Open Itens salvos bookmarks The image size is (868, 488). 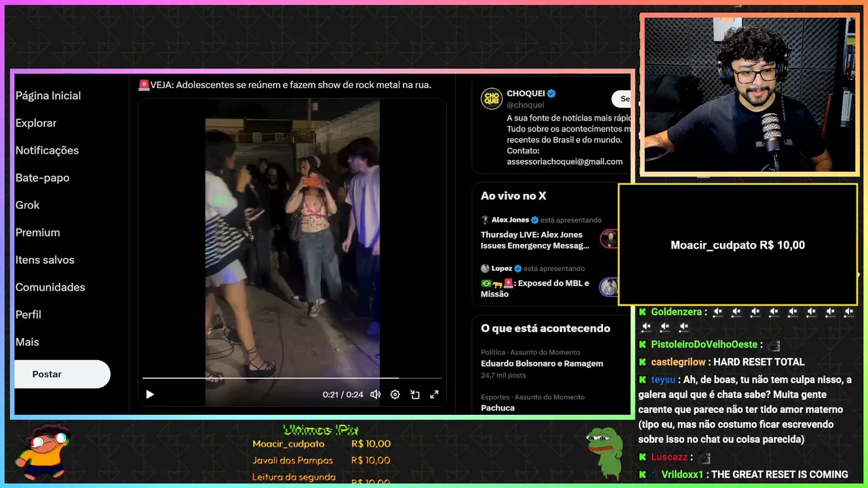[45, 260]
